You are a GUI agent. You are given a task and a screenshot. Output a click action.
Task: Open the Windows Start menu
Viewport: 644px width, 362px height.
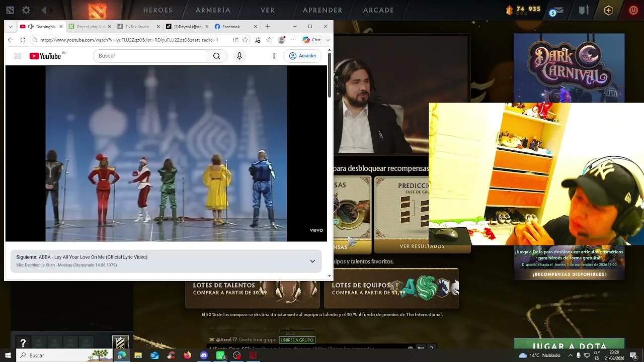[x=8, y=355]
